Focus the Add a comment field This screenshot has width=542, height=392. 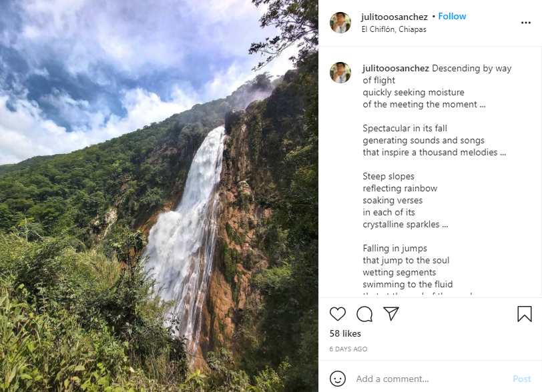click(427, 379)
